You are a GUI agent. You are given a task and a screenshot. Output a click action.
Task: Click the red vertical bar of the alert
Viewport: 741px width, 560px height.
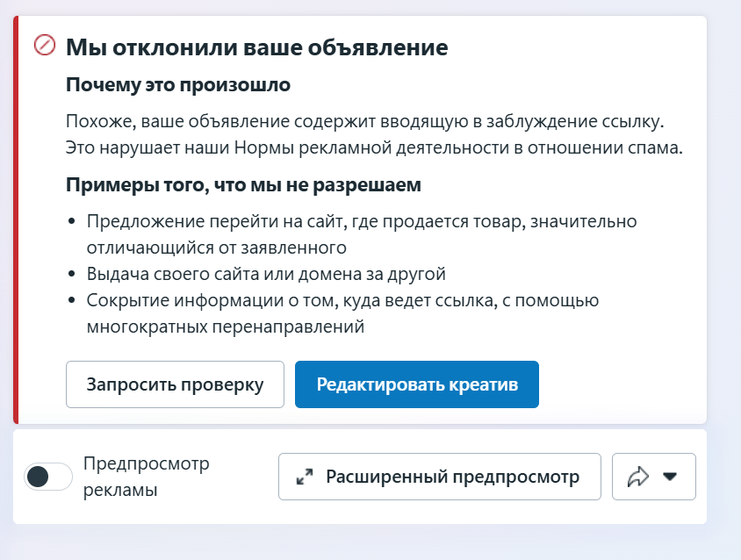click(16, 219)
